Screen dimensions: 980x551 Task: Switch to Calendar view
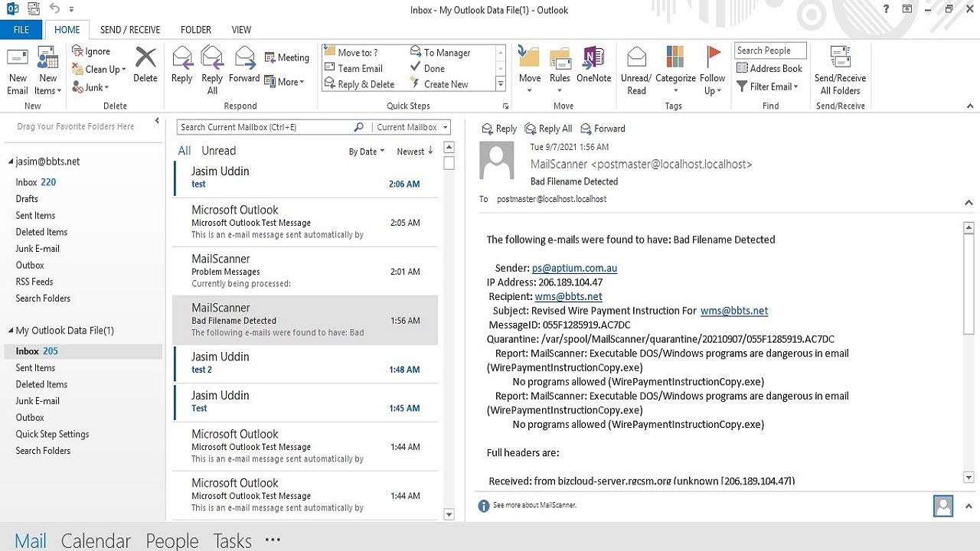pos(96,540)
